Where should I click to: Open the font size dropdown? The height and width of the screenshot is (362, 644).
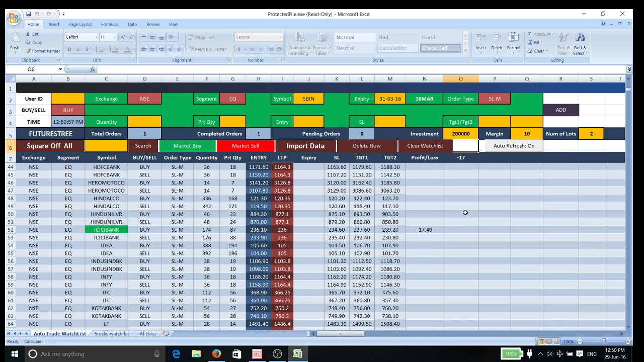click(115, 37)
